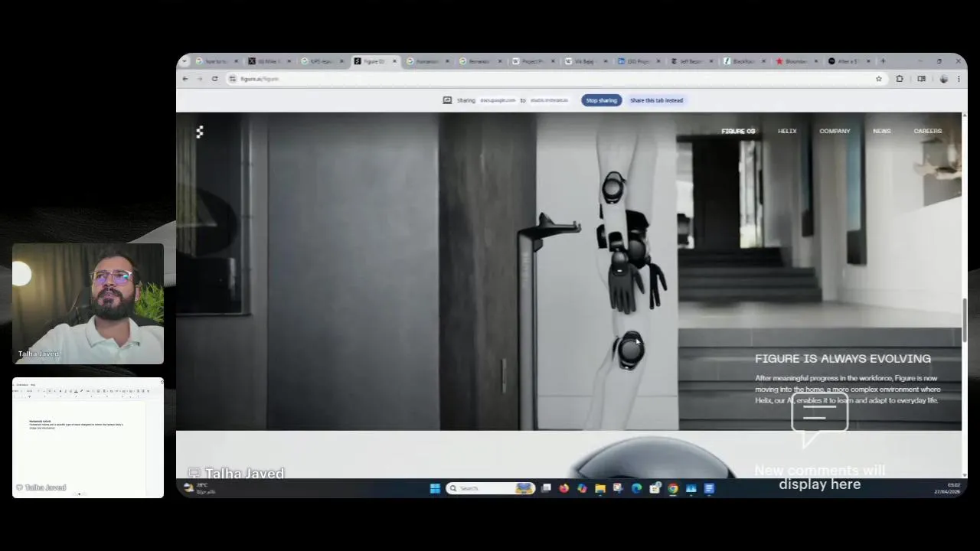
Task: Click the Windows taskbar Search box
Action: click(490, 488)
